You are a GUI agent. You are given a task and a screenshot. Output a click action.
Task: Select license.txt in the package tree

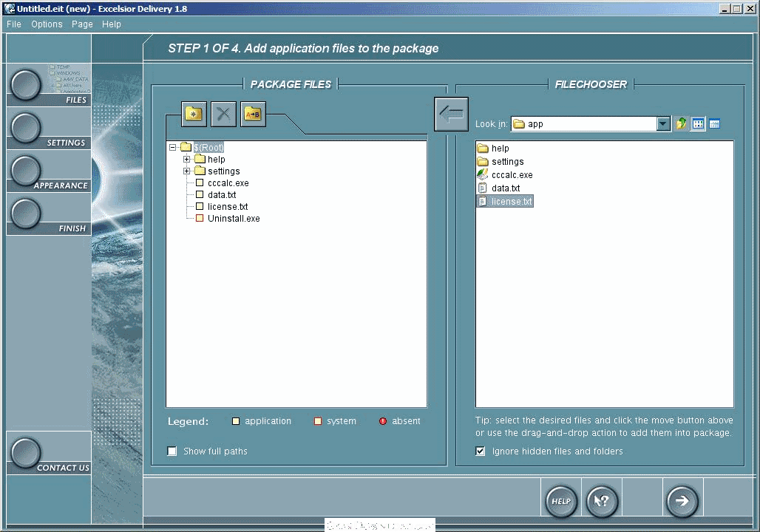point(228,207)
